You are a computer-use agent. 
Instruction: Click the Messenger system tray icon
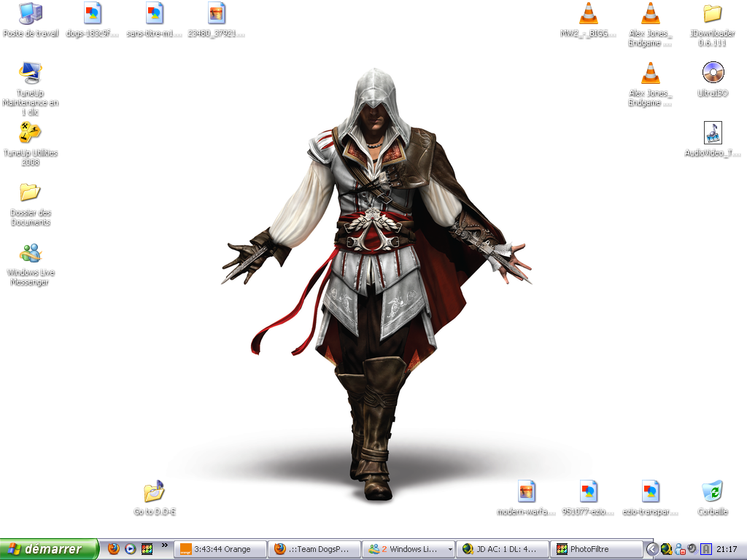(x=680, y=549)
